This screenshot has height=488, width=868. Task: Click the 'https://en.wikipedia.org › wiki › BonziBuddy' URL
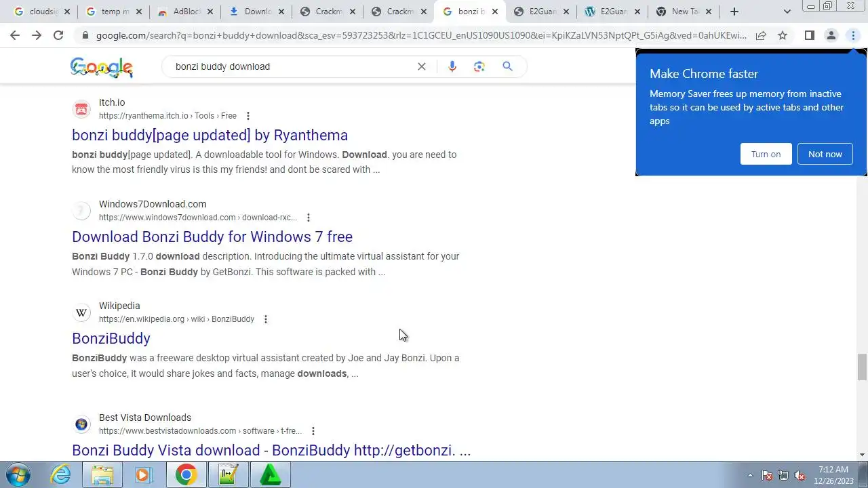tap(176, 319)
